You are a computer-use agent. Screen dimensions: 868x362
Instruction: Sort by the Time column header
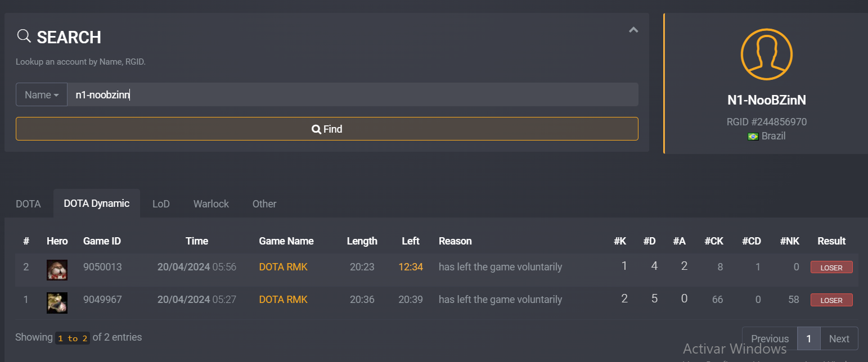(197, 241)
